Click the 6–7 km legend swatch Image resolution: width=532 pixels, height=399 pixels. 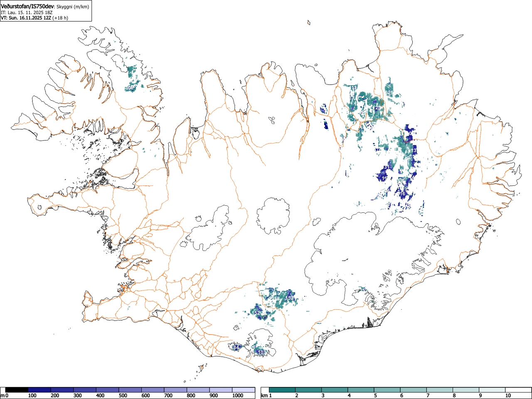413,390
